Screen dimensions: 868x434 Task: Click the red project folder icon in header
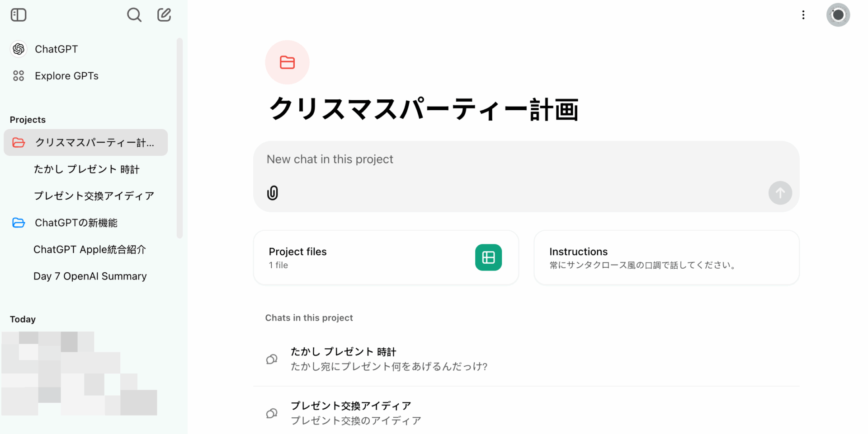pyautogui.click(x=287, y=62)
